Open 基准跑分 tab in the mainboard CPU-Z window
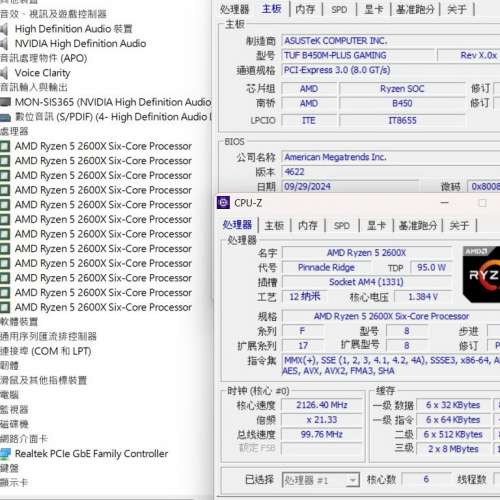This screenshot has width=500, height=500. pos(415,9)
